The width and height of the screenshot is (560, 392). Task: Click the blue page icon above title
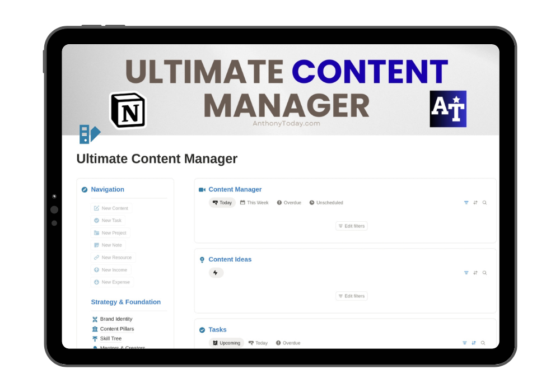click(90, 134)
